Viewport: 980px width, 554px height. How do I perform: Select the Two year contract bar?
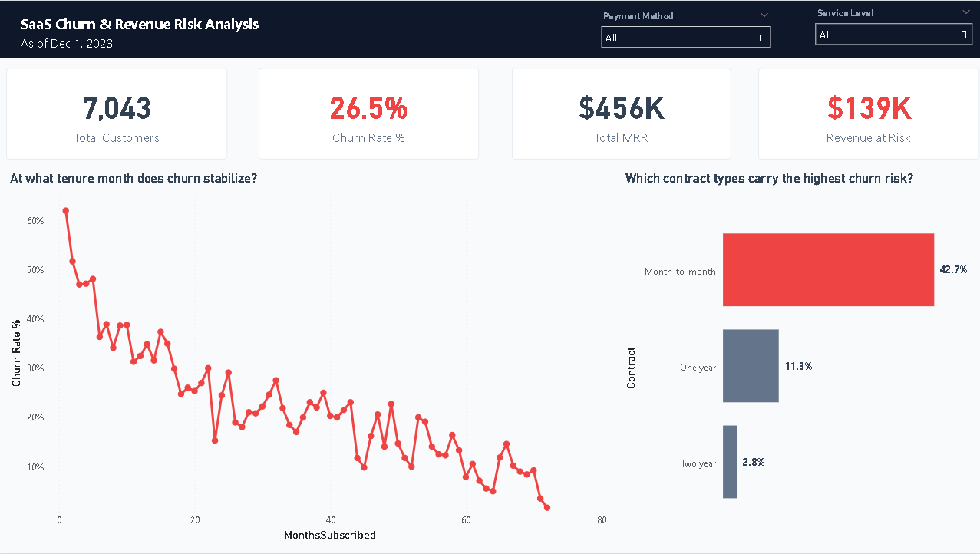pyautogui.click(x=730, y=462)
